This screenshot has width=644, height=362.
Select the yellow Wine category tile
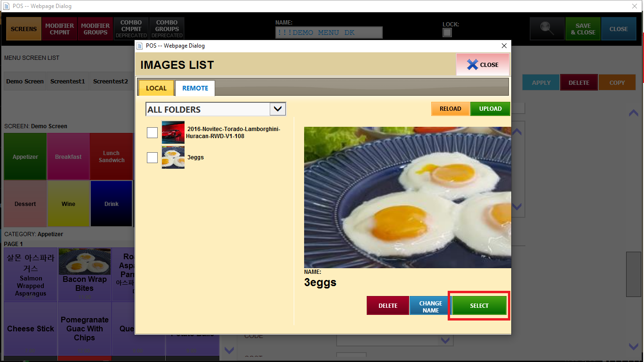(x=68, y=204)
